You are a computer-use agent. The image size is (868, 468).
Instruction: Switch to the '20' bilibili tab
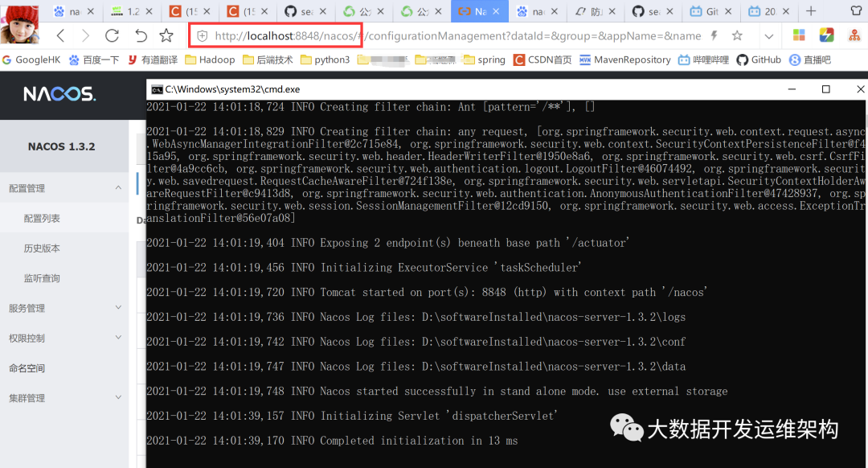coord(768,11)
